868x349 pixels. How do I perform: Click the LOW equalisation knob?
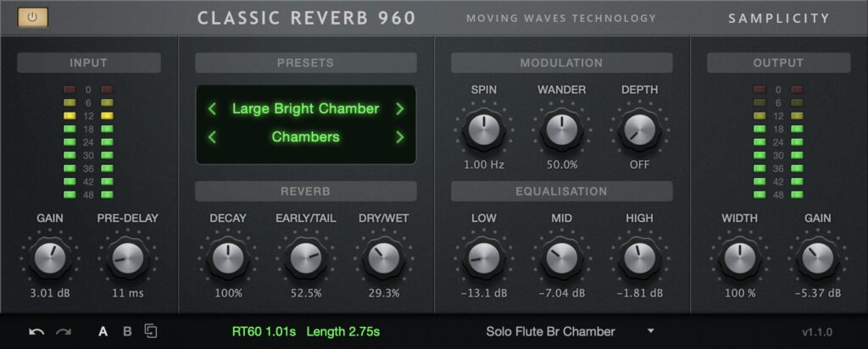[484, 258]
